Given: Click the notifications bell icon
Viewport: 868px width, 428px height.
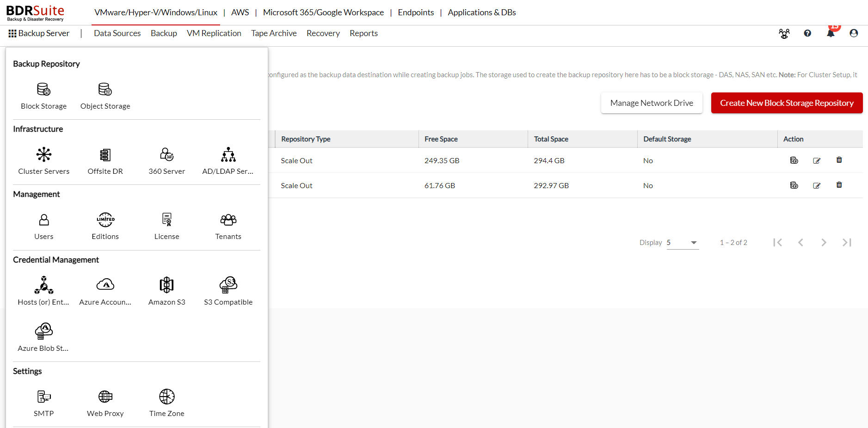Looking at the screenshot, I should pyautogui.click(x=831, y=33).
